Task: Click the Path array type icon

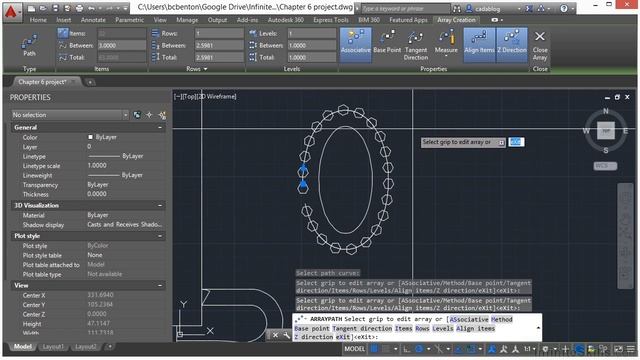Action: pos(29,41)
